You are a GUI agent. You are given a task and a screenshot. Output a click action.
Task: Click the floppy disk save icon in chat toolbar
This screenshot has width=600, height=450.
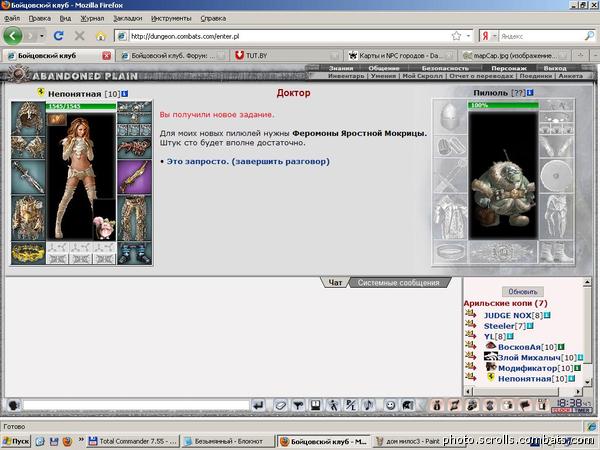(x=316, y=405)
